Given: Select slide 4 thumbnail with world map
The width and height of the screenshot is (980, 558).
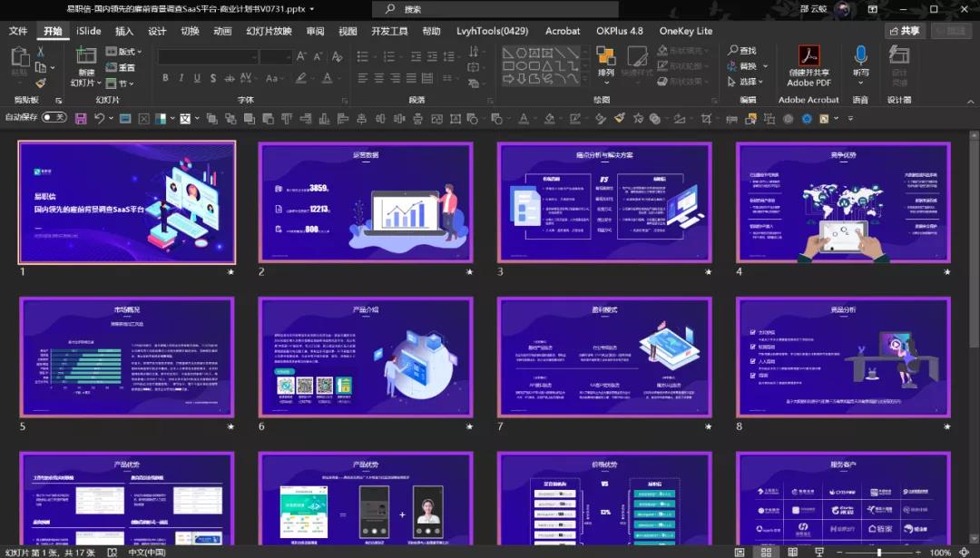Looking at the screenshot, I should pos(843,202).
